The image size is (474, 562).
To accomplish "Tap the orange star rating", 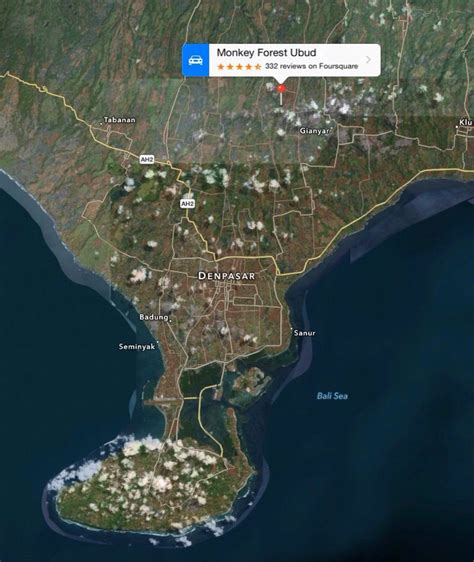I will [x=239, y=67].
